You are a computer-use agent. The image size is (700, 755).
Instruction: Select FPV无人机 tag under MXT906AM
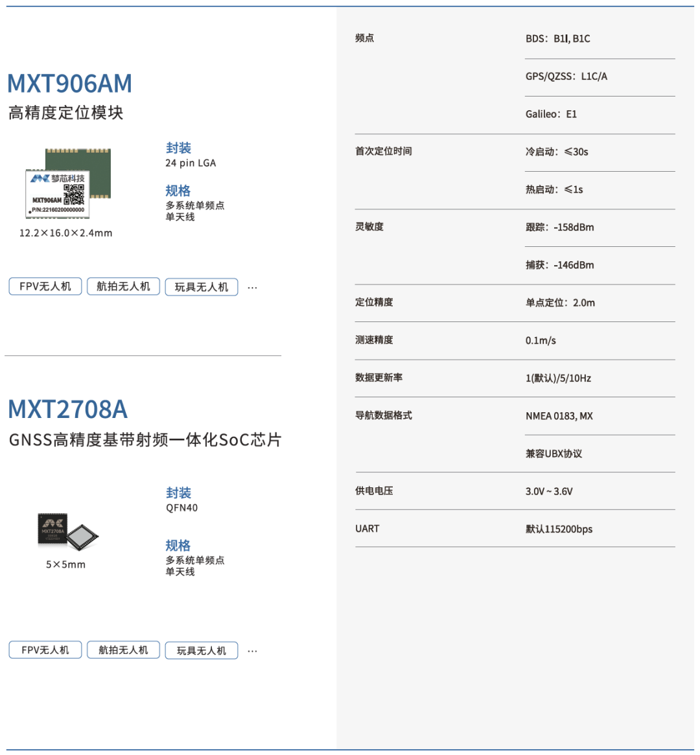(45, 286)
